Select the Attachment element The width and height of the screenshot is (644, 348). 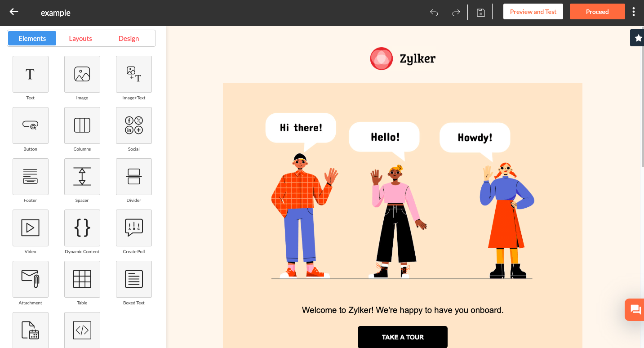[x=31, y=279]
